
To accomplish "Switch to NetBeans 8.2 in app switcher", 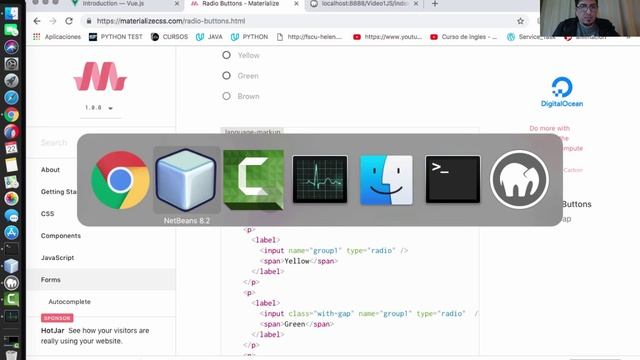I will (186, 180).
